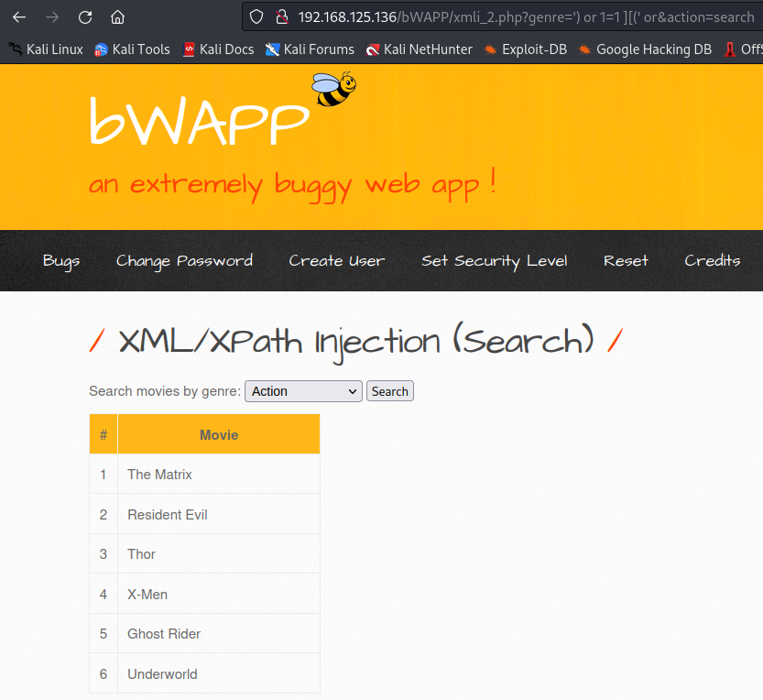The height and width of the screenshot is (700, 763).
Task: Click the Search button
Action: pos(390,391)
